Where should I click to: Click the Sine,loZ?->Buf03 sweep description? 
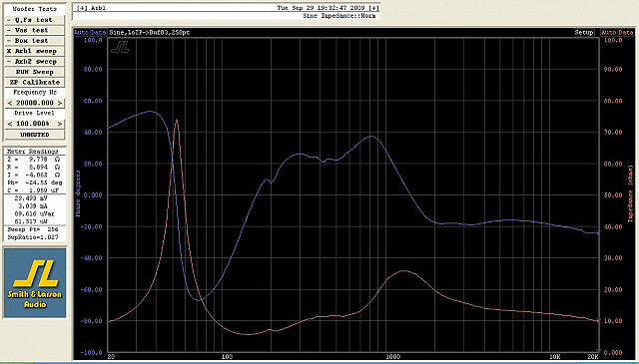149,33
